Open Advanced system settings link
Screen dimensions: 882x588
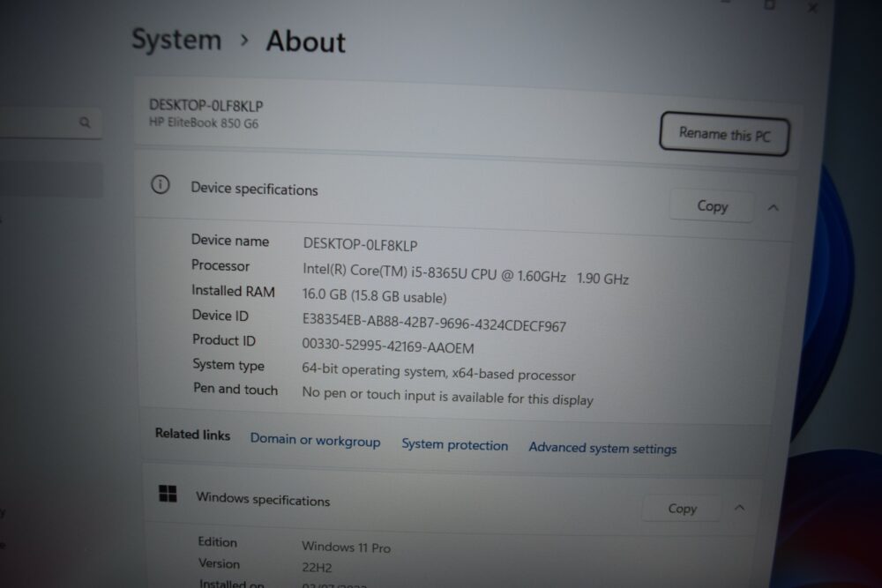coord(602,448)
